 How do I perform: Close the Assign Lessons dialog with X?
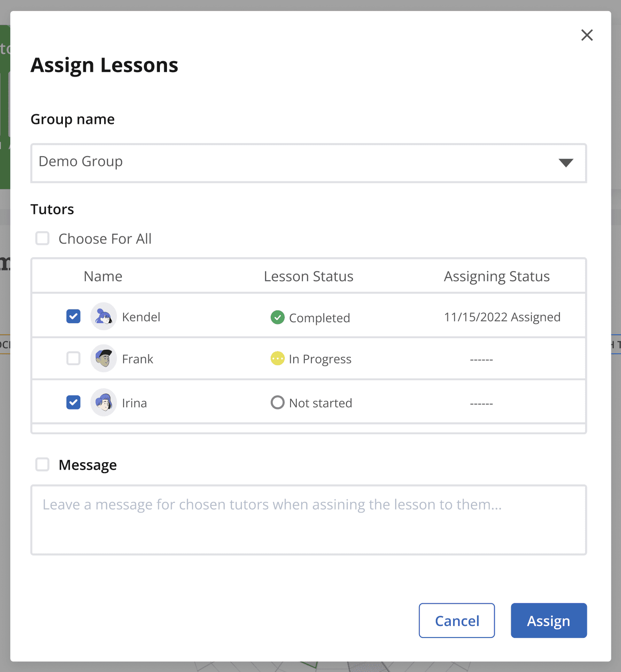pos(587,35)
